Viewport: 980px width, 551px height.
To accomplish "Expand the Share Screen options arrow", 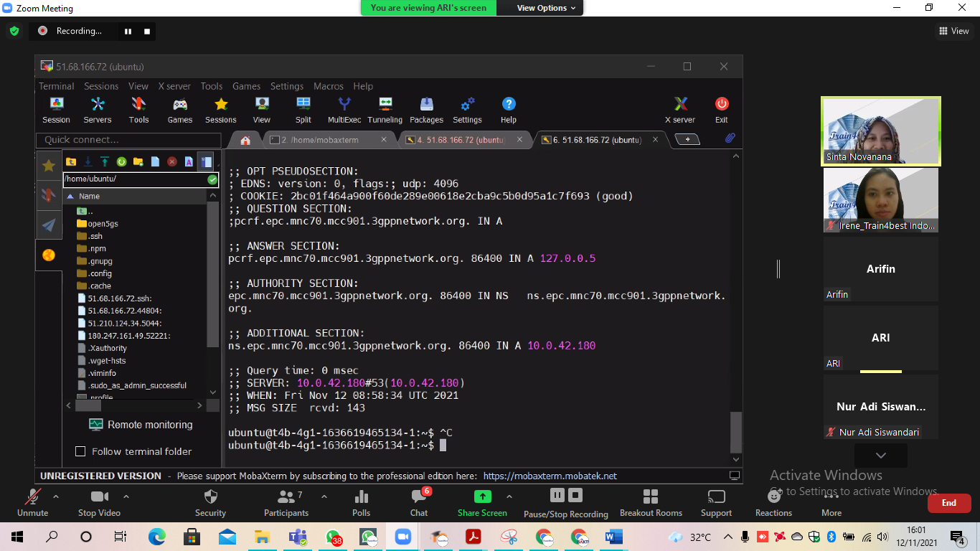I will [509, 496].
